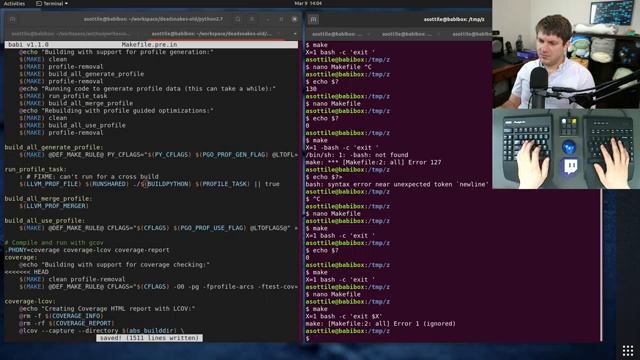Click the final empty '$' prompt in right terminal
The image size is (640, 360).
(x=307, y=338)
